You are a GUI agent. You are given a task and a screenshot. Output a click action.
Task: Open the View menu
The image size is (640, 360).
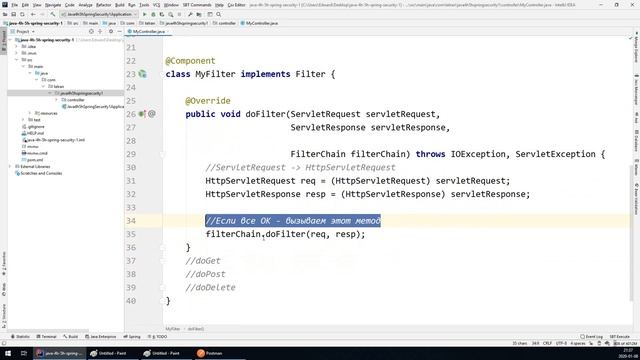[x=37, y=5]
